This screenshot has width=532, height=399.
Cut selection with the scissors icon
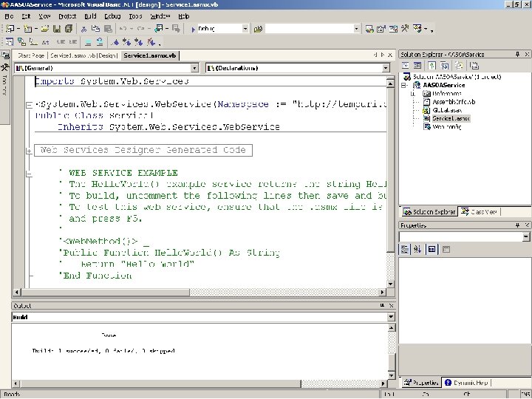pos(83,29)
